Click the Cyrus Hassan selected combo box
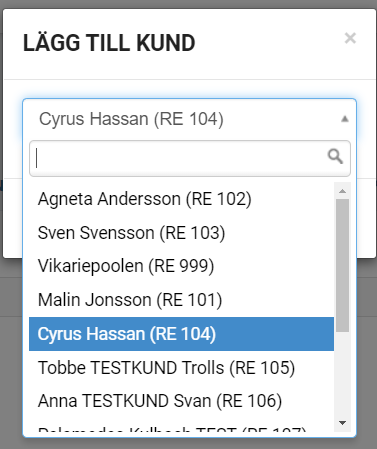Screen dimensions: 377x449 coord(189,119)
